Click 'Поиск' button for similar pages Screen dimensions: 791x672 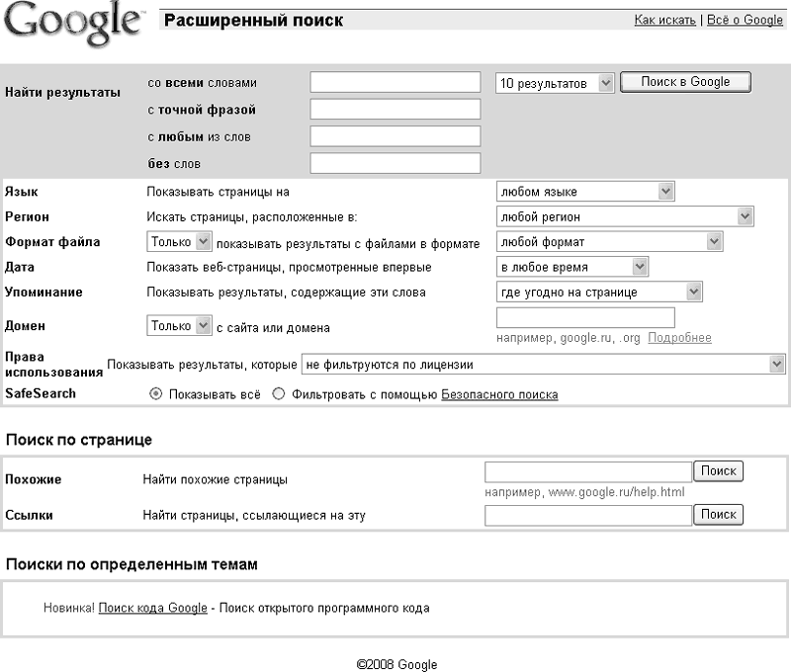tap(718, 471)
